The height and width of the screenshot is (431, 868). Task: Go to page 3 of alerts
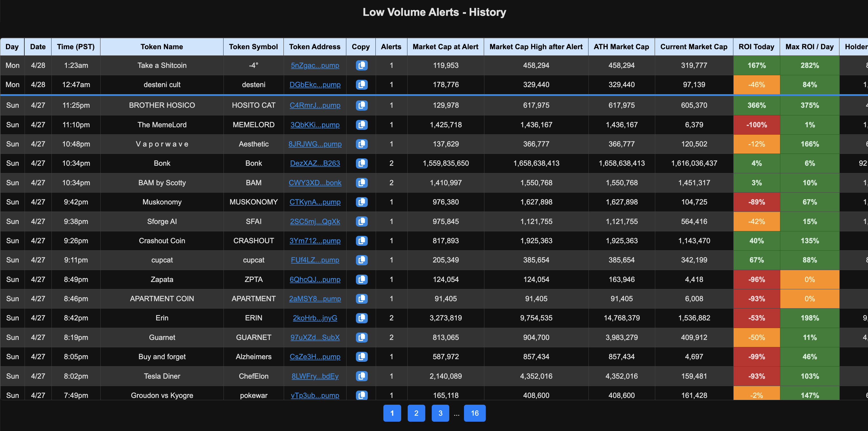tap(440, 413)
